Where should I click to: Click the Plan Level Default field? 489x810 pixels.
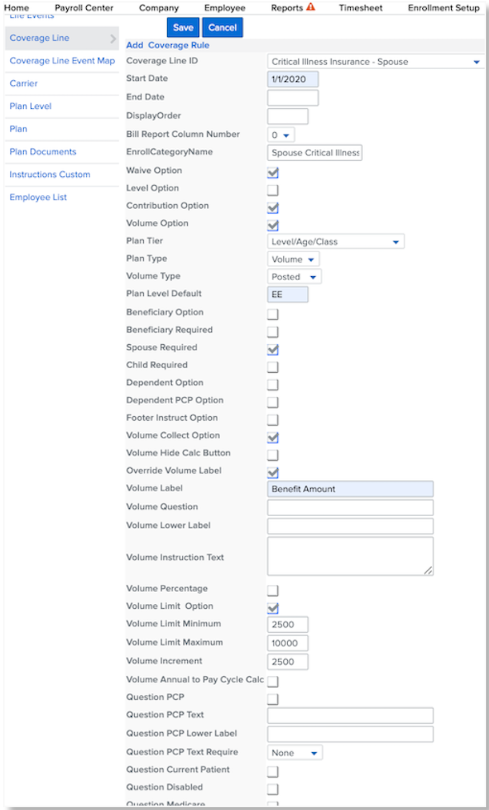tap(288, 294)
